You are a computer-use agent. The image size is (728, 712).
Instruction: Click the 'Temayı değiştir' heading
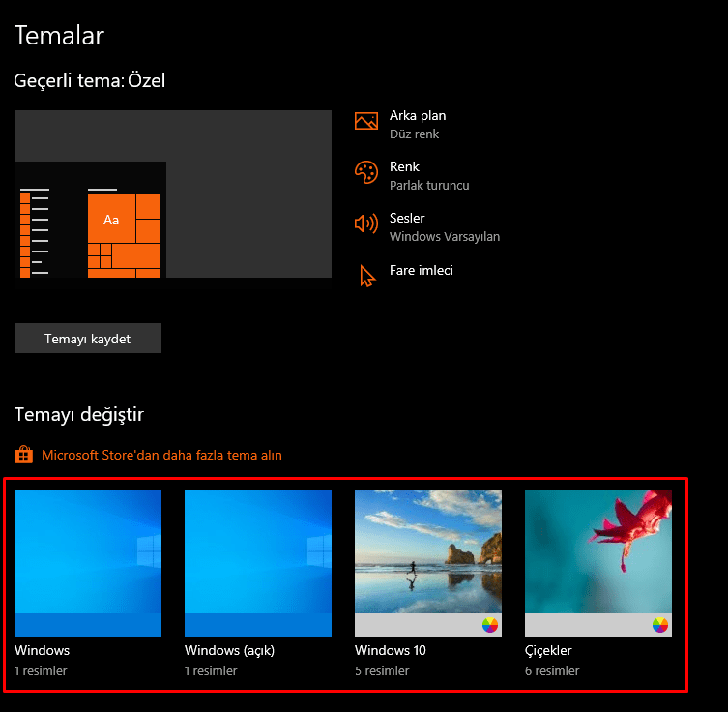click(79, 414)
